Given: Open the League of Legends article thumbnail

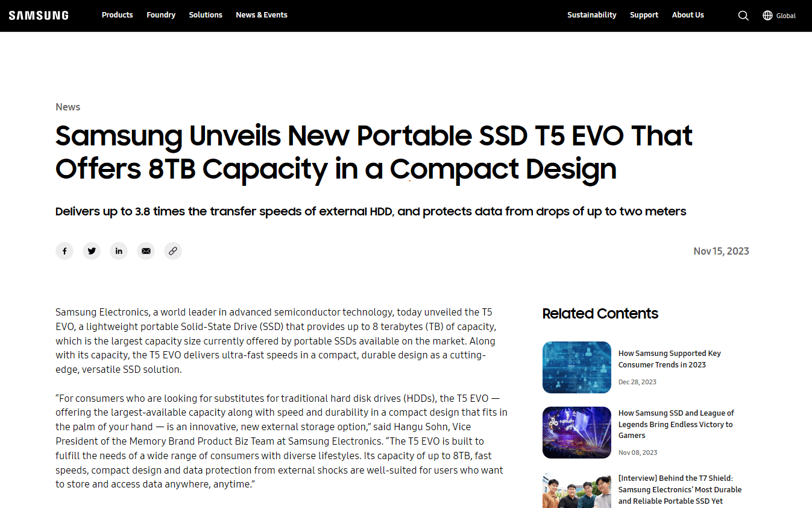Looking at the screenshot, I should pyautogui.click(x=576, y=433).
